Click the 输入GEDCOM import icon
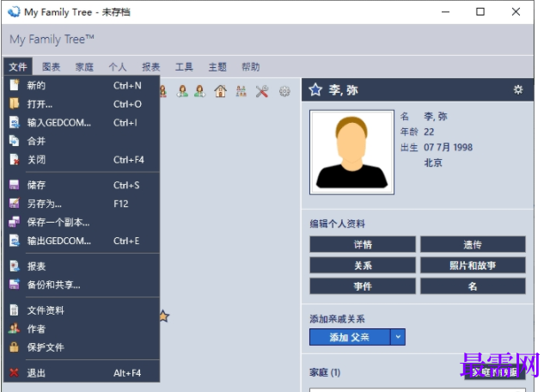Image resolution: width=556 pixels, height=392 pixels. (15, 122)
